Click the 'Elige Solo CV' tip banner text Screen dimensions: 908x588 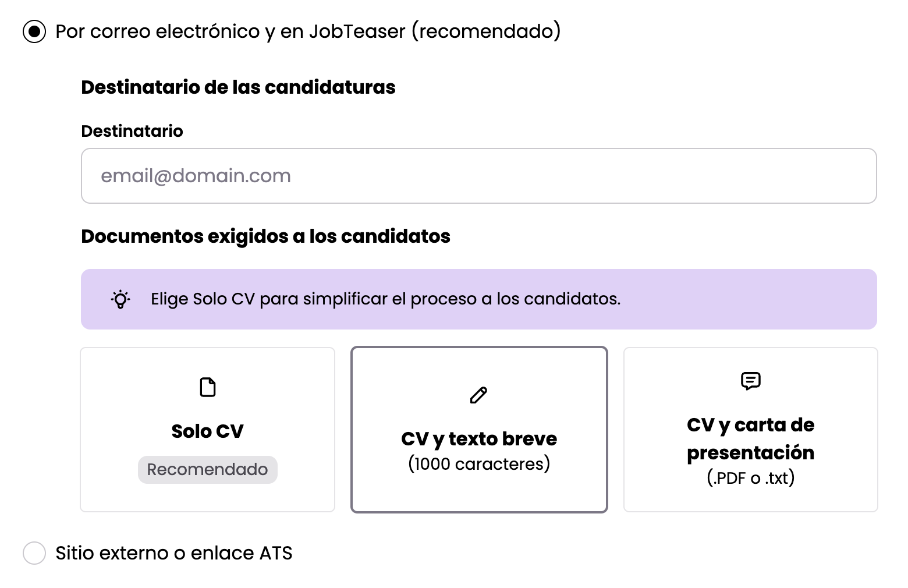click(386, 299)
